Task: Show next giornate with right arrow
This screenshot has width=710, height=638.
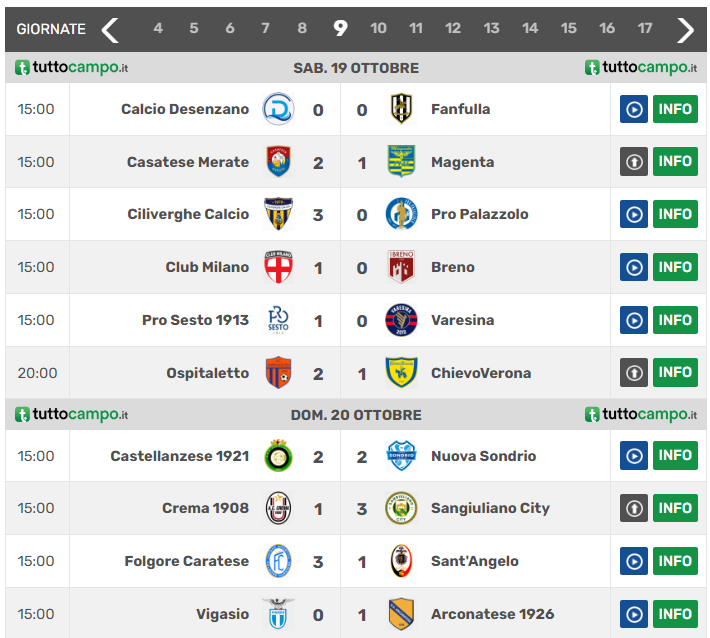Action: (x=685, y=29)
